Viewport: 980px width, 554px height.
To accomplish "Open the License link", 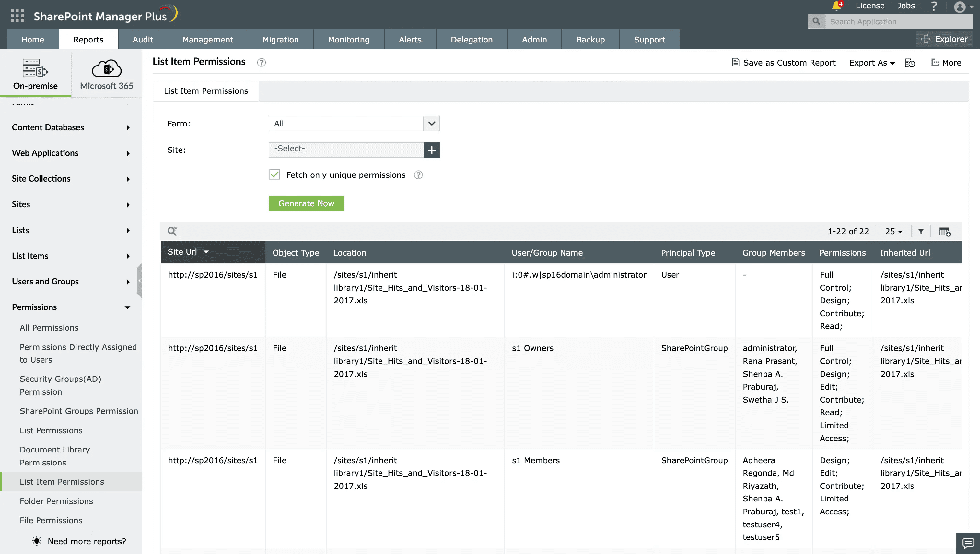I will point(870,6).
